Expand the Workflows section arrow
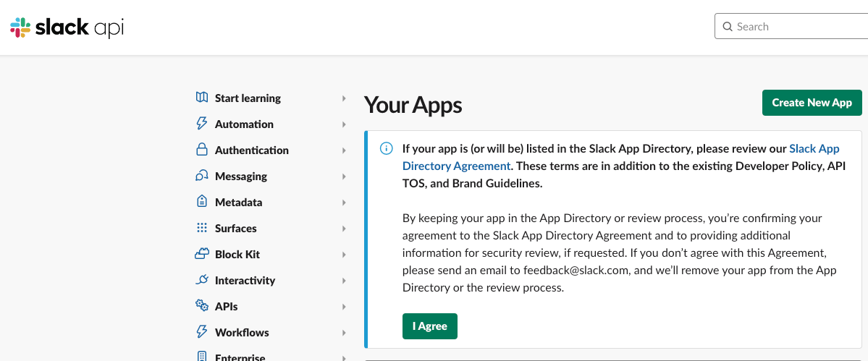Viewport: 868px width, 361px height. tap(344, 332)
